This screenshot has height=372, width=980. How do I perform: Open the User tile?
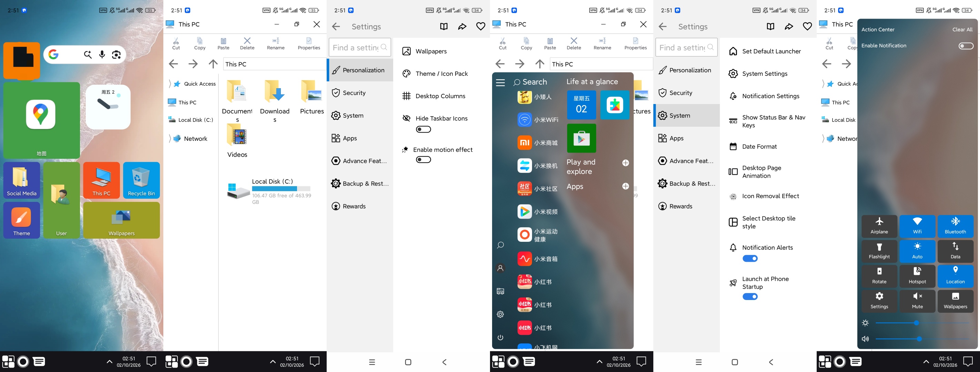tap(62, 200)
